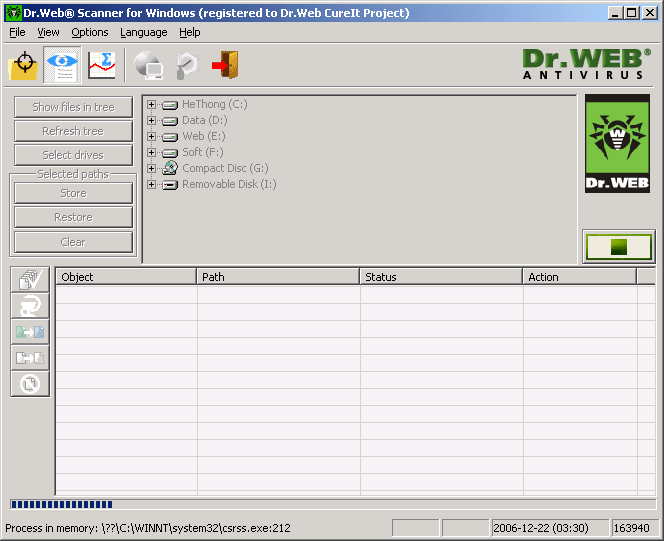Click the select all files checkmark icon

point(30,279)
